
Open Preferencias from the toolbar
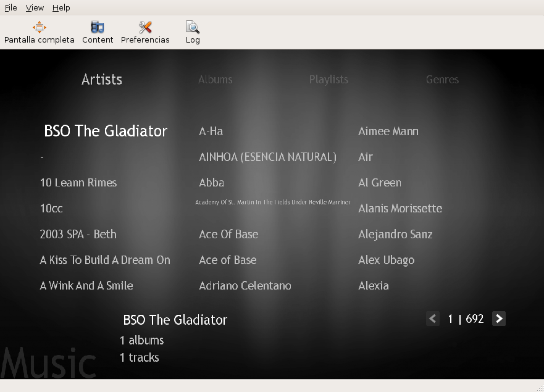(144, 32)
